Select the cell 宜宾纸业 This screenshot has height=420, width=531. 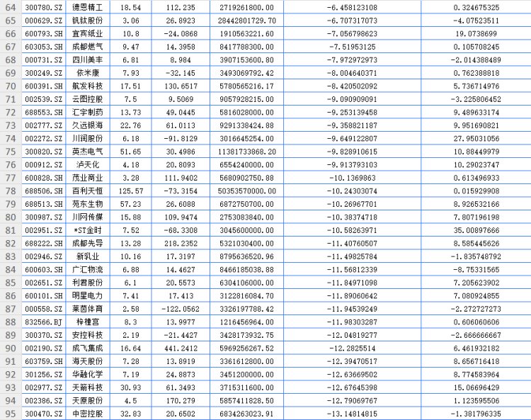coord(88,34)
